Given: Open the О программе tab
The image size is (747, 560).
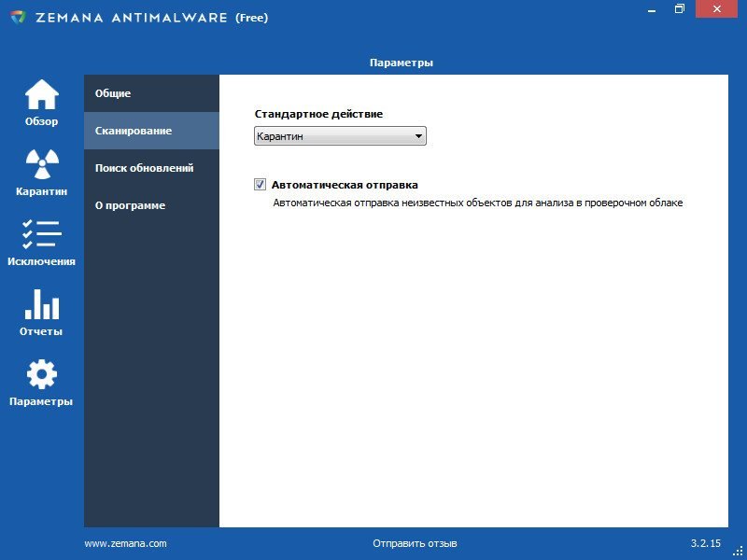Looking at the screenshot, I should click(x=151, y=205).
